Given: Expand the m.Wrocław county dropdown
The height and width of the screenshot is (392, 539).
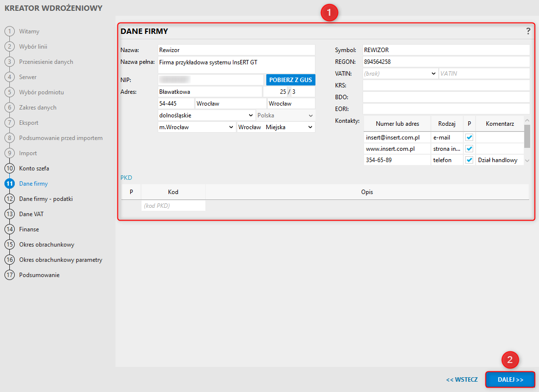Looking at the screenshot, I should (x=197, y=127).
